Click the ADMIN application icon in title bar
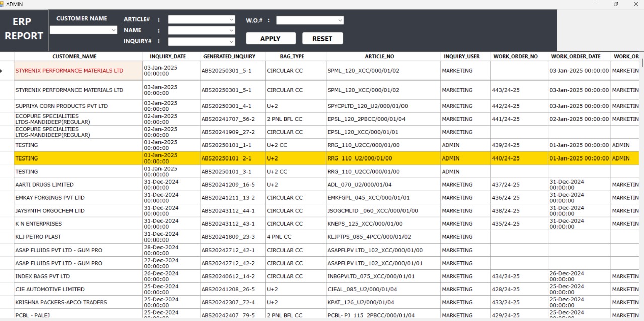 pos(3,4)
